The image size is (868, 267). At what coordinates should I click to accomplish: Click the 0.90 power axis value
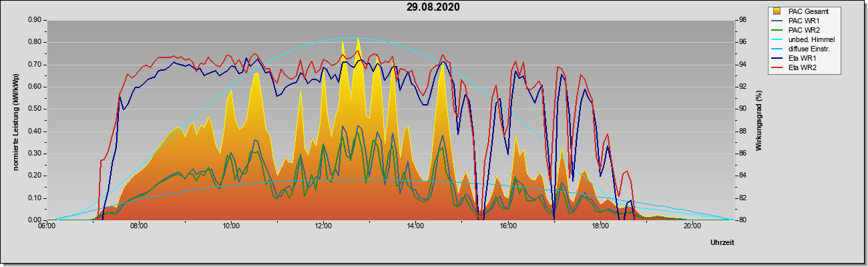35,20
